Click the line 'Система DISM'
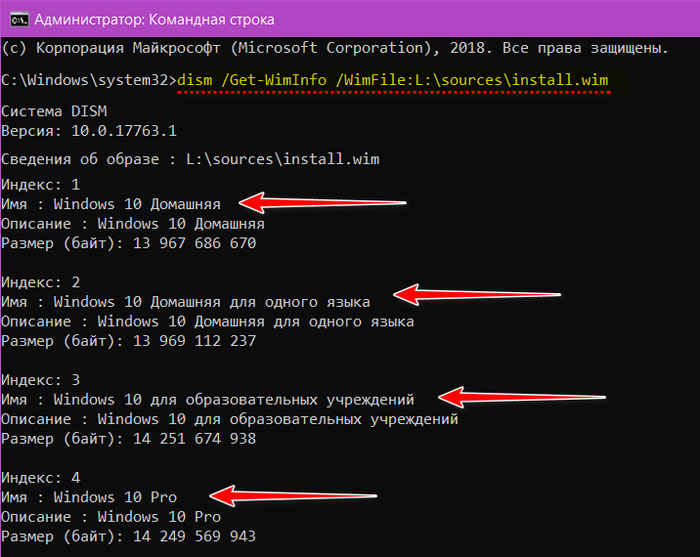This screenshot has width=700, height=557. (x=54, y=111)
